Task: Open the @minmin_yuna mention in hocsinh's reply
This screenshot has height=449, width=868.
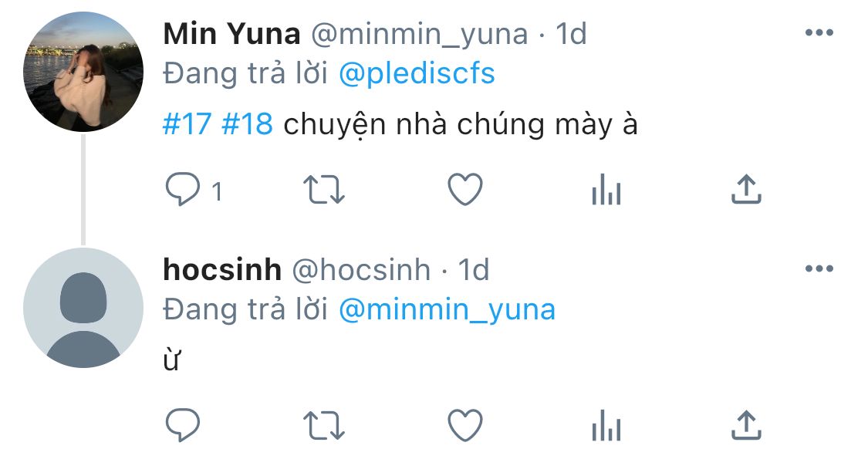Action: pyautogui.click(x=447, y=309)
